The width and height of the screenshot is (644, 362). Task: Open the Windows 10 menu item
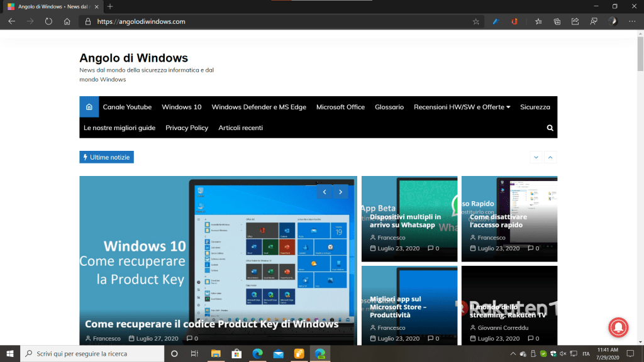pos(181,107)
